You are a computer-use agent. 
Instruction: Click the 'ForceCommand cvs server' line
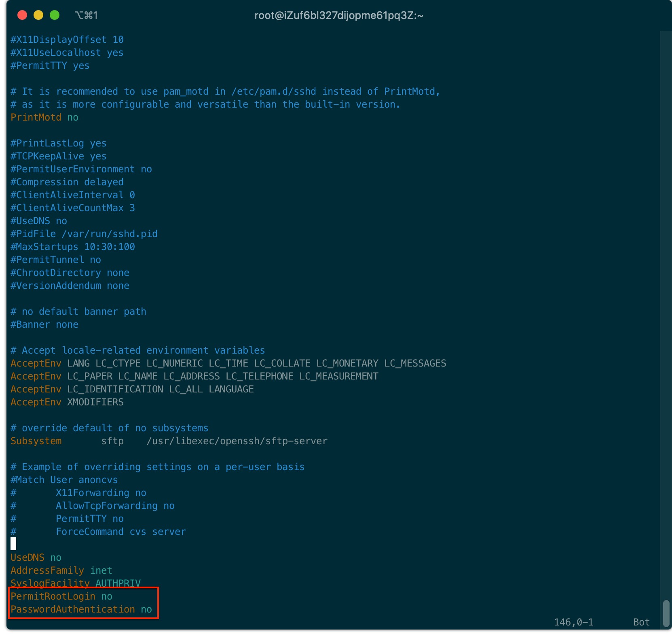98,532
